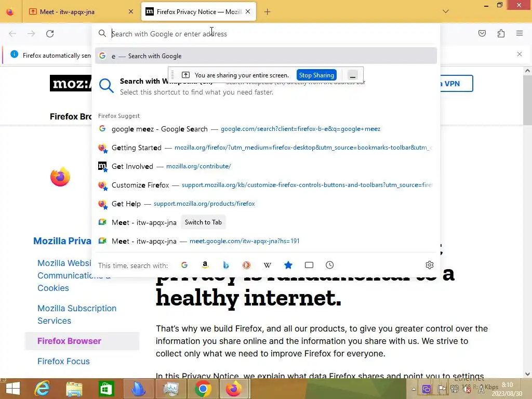Search this time with Amazon
Image resolution: width=532 pixels, height=399 pixels.
[x=205, y=265]
